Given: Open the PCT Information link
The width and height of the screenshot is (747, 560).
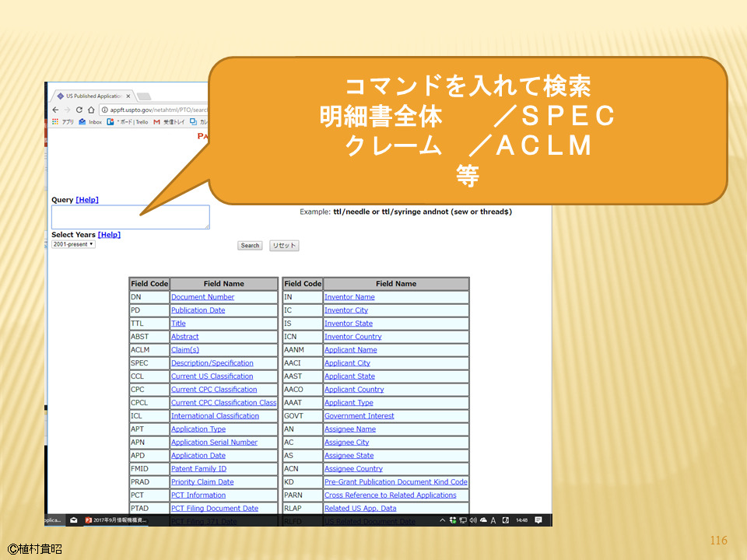Looking at the screenshot, I should [x=198, y=495].
